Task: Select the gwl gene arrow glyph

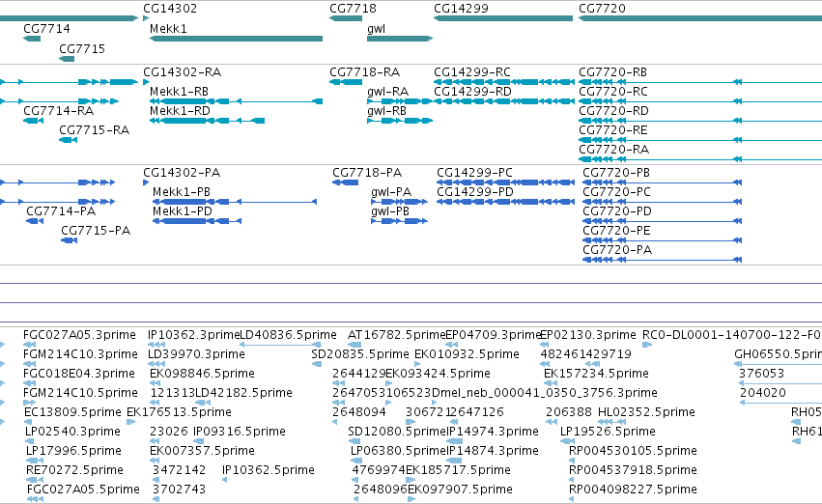Action: [400, 39]
